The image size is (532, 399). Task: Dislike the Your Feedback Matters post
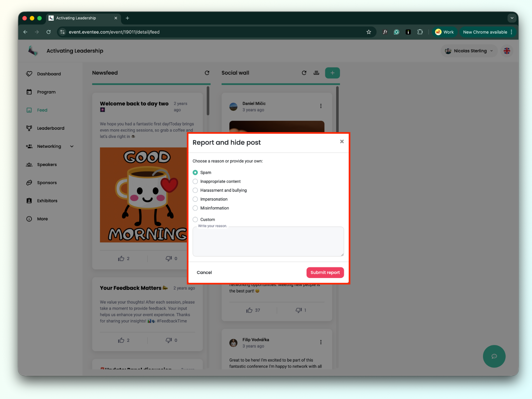coord(169,340)
